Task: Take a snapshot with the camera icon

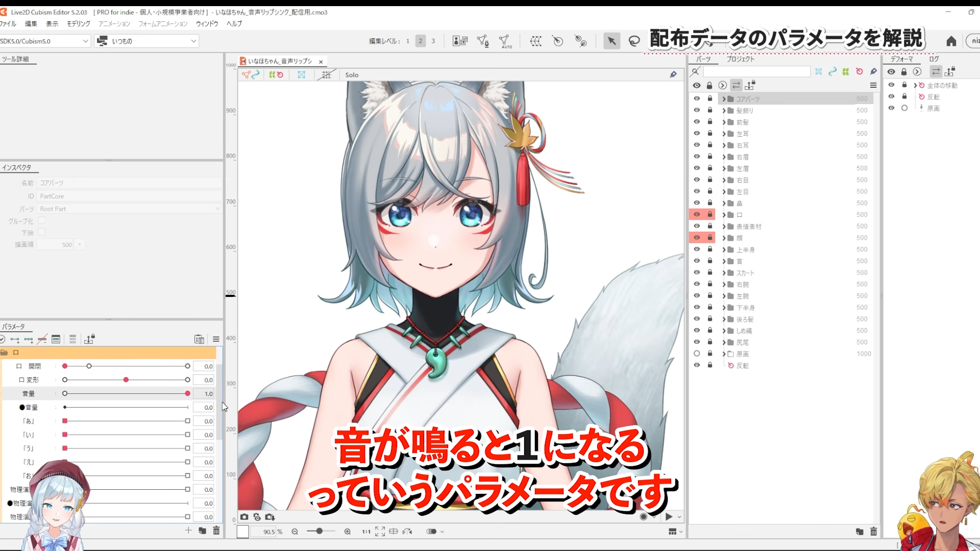Action: click(244, 517)
